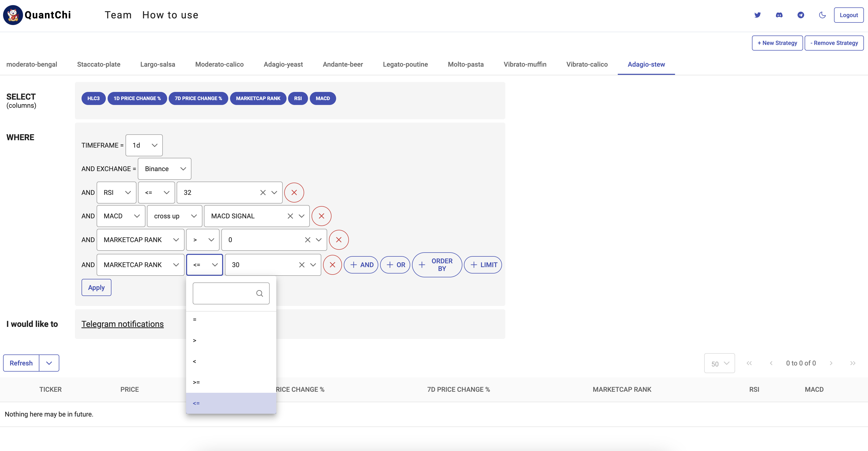The width and height of the screenshot is (868, 451).
Task: Select the > operator option in list
Action: 231,340
